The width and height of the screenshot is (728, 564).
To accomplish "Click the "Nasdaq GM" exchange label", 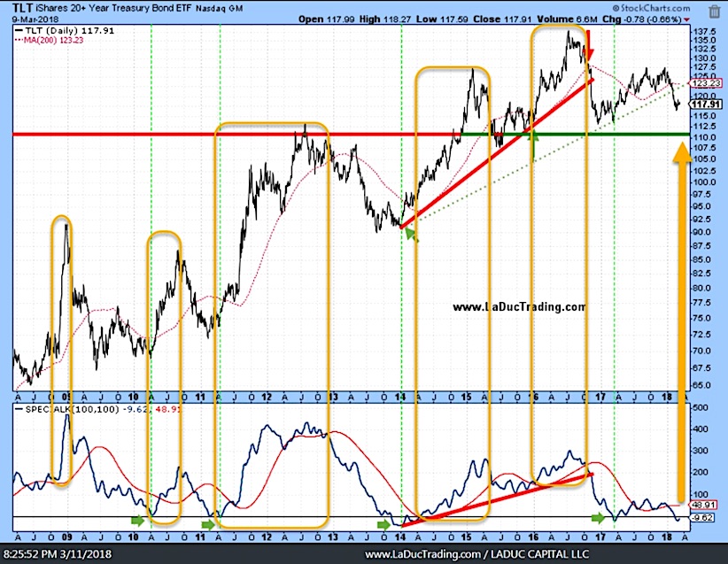I will point(219,8).
